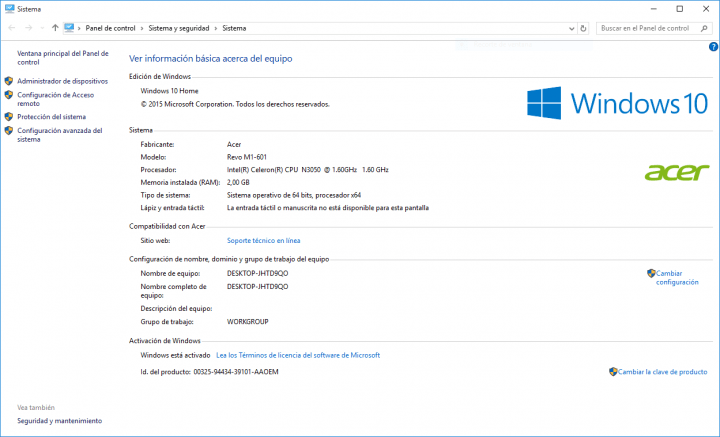Viewport: 720px width, 437px height.
Task: Click shield icon next to 'Cambiar configuración'
Action: [x=651, y=274]
